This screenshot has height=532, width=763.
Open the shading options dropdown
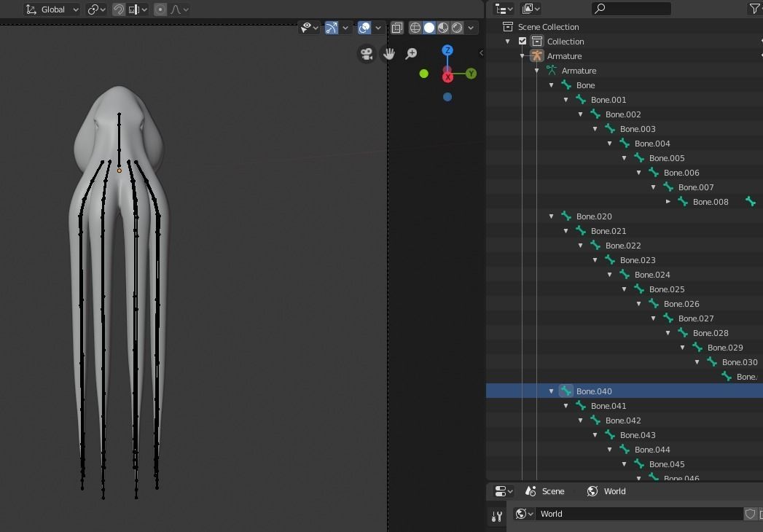pos(471,28)
